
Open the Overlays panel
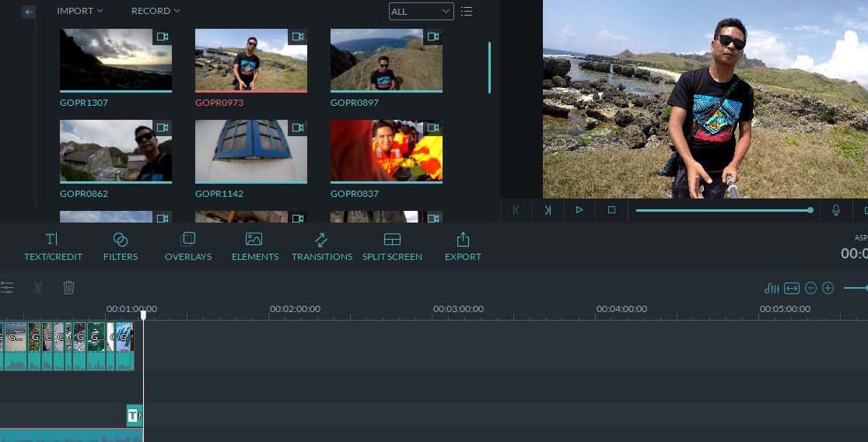188,246
